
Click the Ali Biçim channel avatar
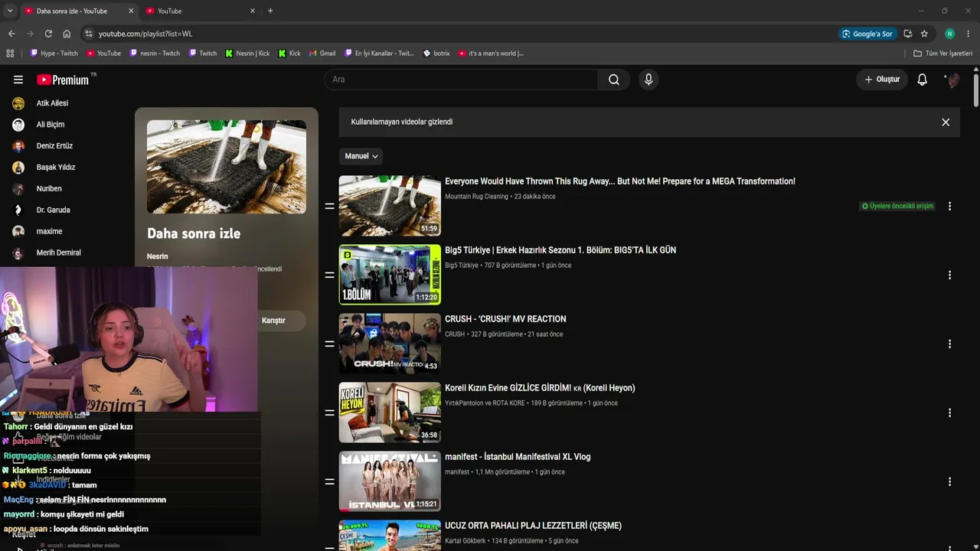pos(18,125)
